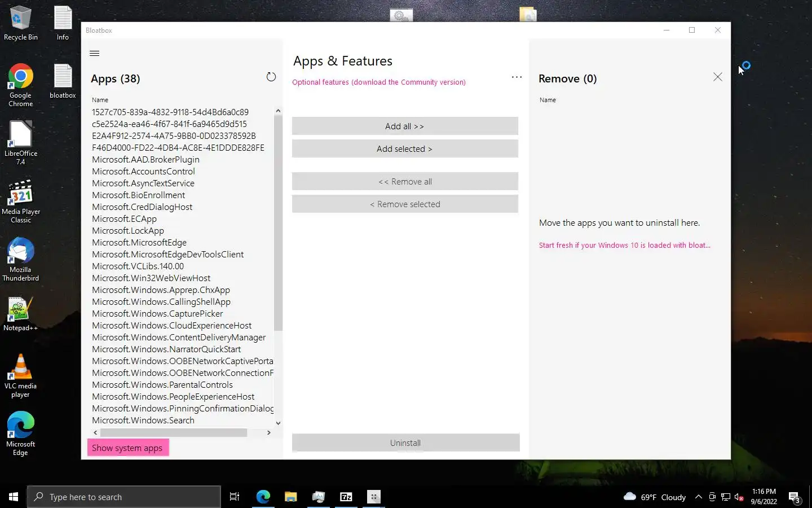Open the Bloatbox hamburger menu
812x508 pixels.
[x=94, y=54]
